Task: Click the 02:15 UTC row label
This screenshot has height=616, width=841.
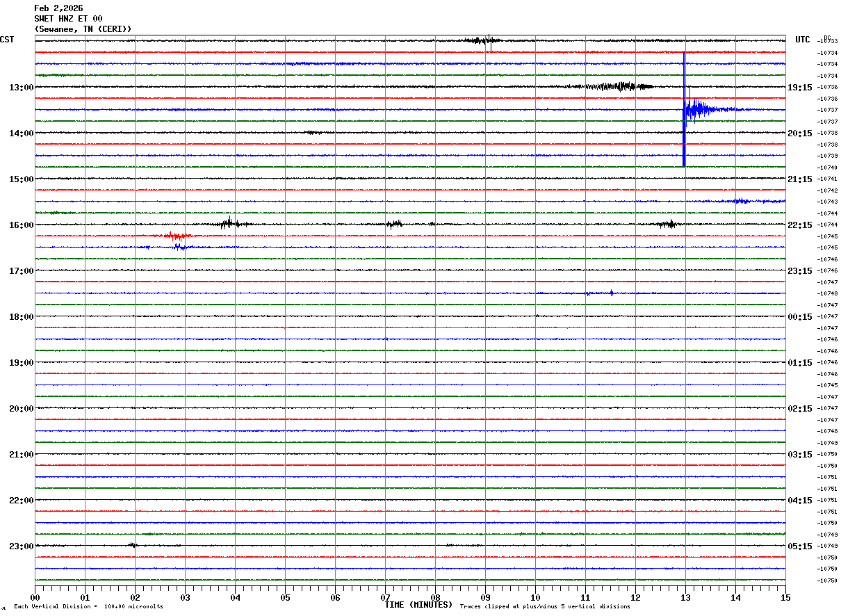Action: pos(800,409)
